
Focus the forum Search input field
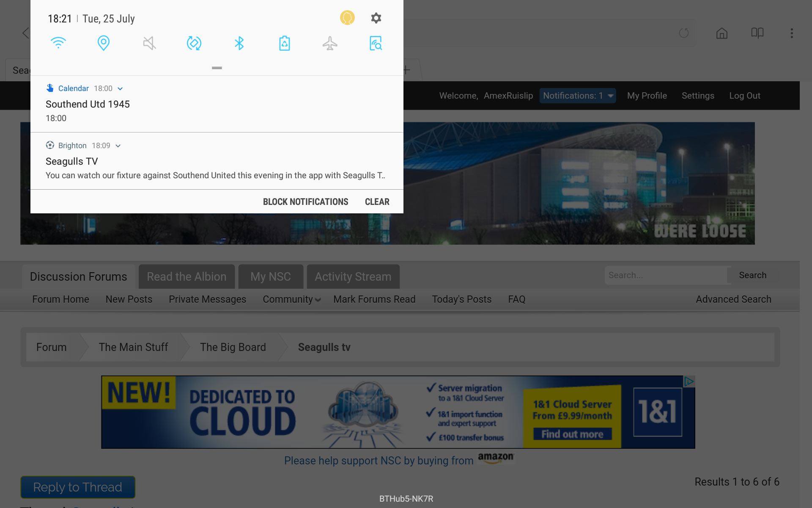(x=666, y=275)
